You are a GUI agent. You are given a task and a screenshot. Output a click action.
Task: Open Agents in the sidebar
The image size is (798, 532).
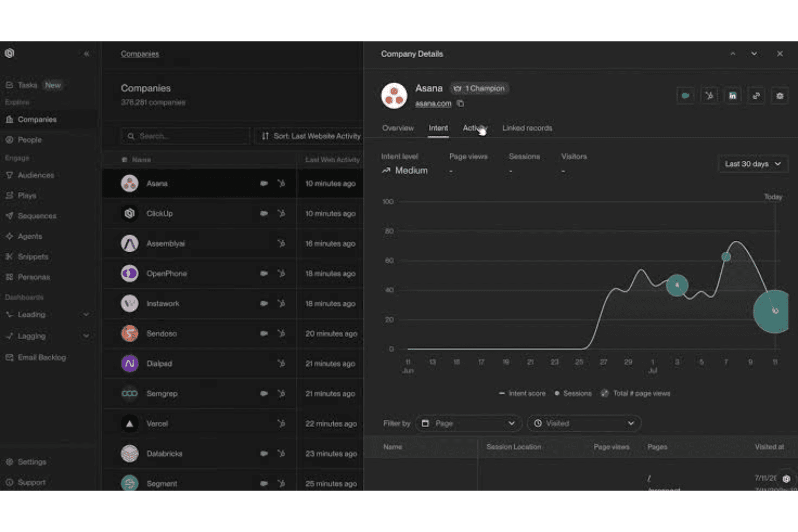click(30, 237)
